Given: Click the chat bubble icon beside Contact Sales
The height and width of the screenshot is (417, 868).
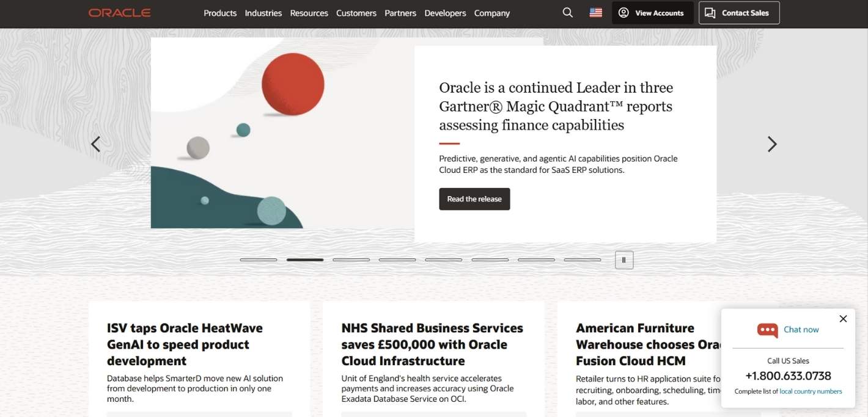Looking at the screenshot, I should tap(709, 12).
